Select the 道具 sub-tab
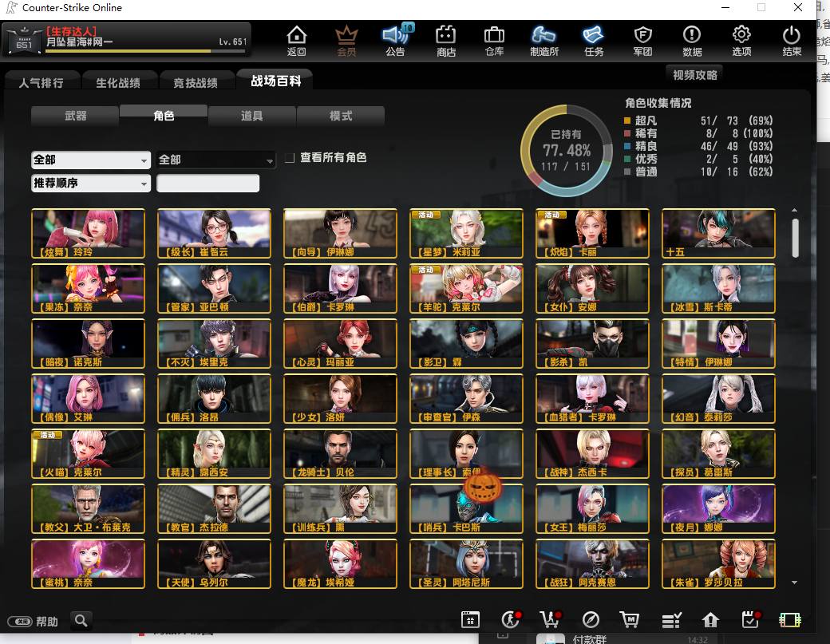This screenshot has width=830, height=644. pos(252,116)
